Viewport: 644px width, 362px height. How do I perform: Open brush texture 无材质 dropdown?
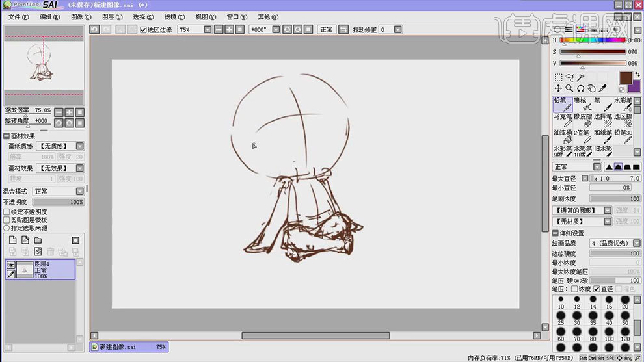(608, 221)
